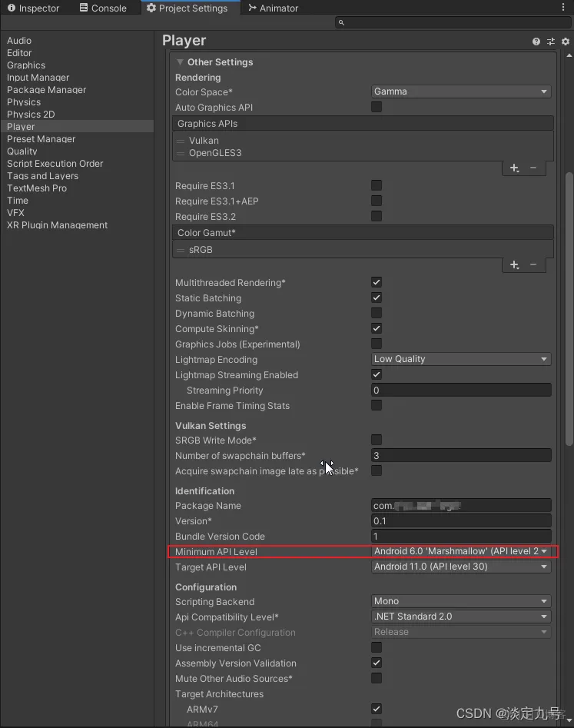This screenshot has height=728, width=574.
Task: Click the scrollbar up arrow
Action: 569,55
